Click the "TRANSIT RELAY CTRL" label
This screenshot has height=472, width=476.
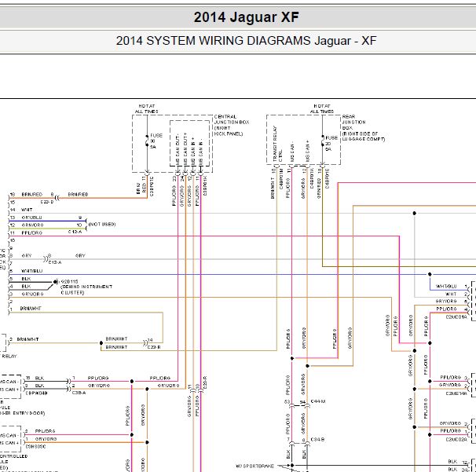277,145
